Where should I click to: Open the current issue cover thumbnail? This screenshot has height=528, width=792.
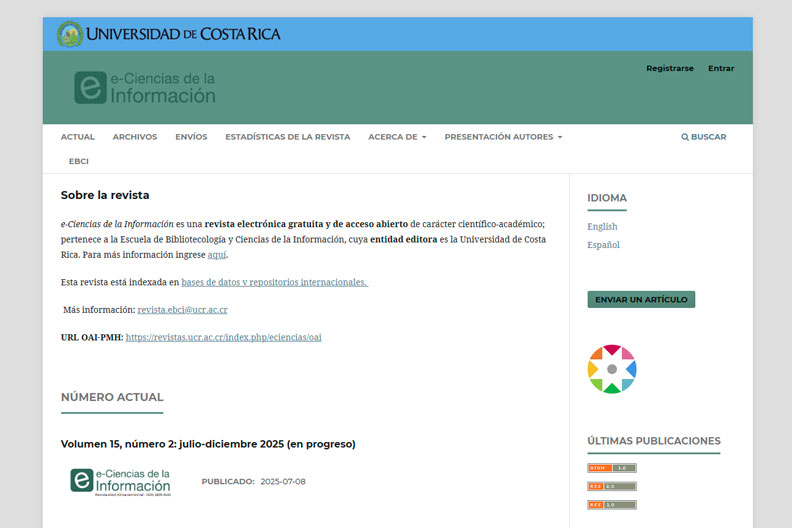pyautogui.click(x=120, y=481)
